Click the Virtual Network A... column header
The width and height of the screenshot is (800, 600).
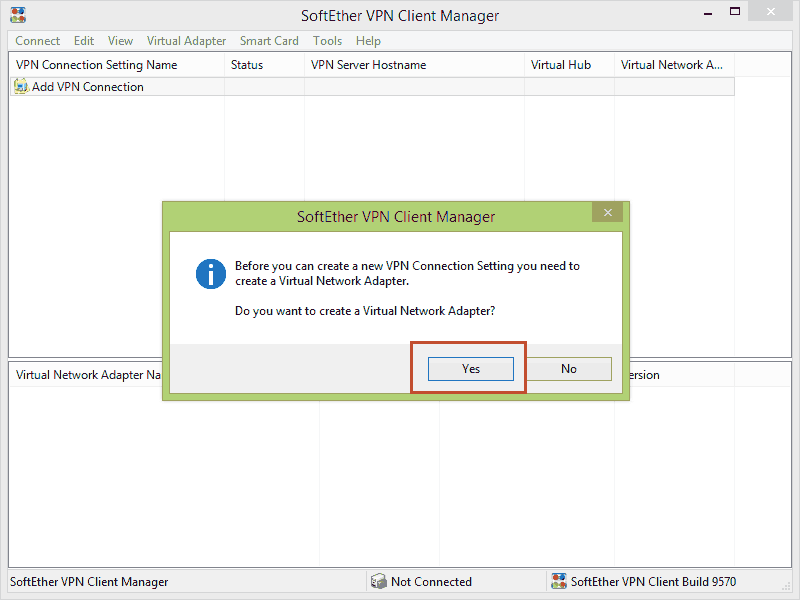point(674,65)
